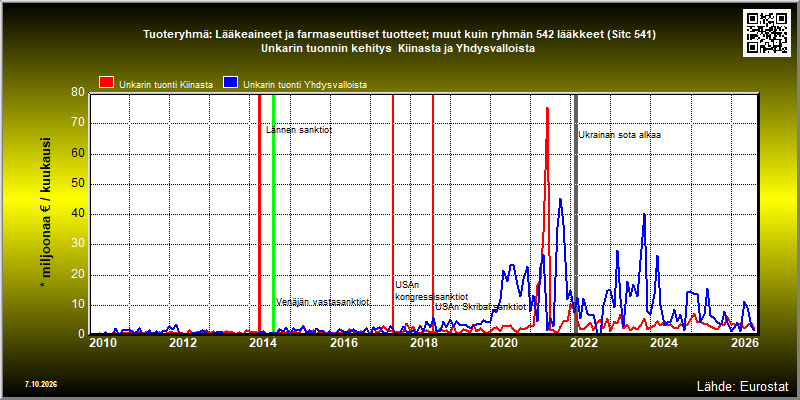The height and width of the screenshot is (400, 800).
Task: Click the blue USA import peak near 45
Action: [x=560, y=199]
